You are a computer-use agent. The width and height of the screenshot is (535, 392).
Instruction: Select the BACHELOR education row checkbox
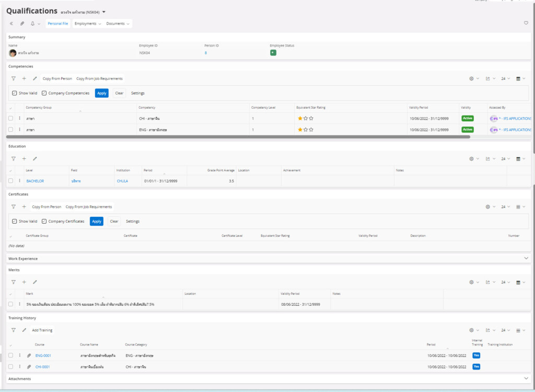click(11, 181)
